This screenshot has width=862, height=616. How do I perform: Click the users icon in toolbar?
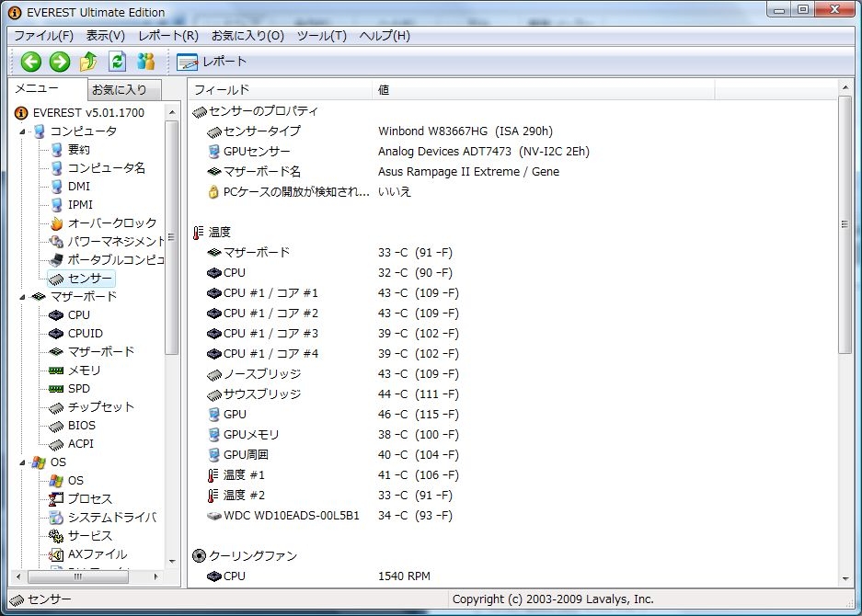point(145,62)
